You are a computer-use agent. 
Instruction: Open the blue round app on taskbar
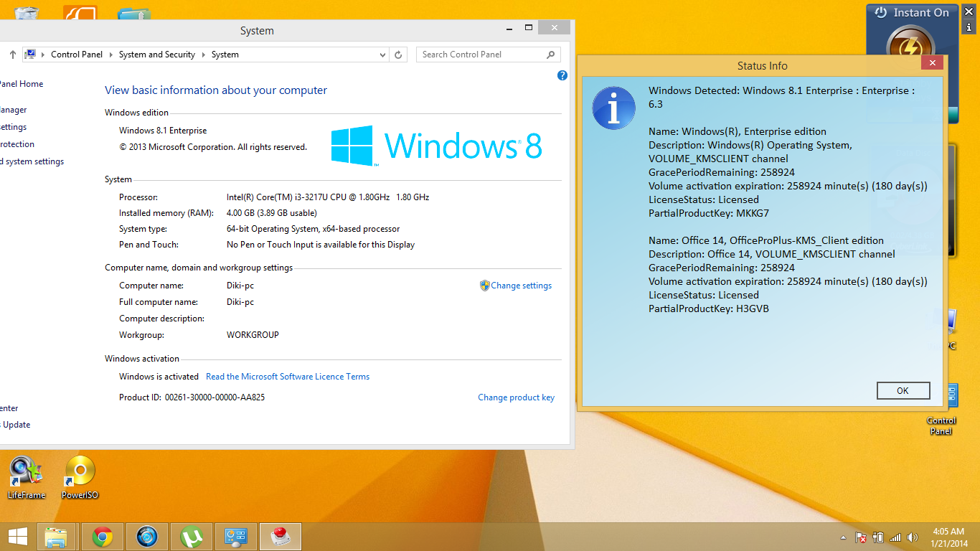(147, 537)
